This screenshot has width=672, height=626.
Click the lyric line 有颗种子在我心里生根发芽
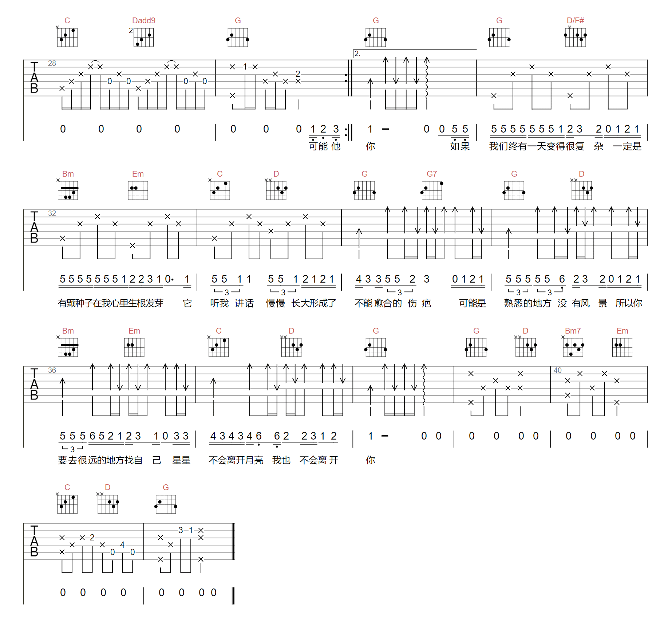[x=111, y=303]
